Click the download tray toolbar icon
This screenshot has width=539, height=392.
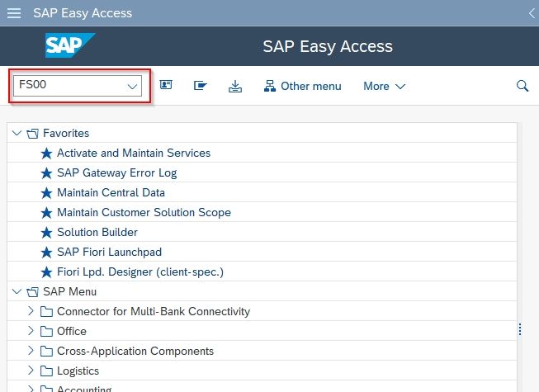(x=235, y=86)
